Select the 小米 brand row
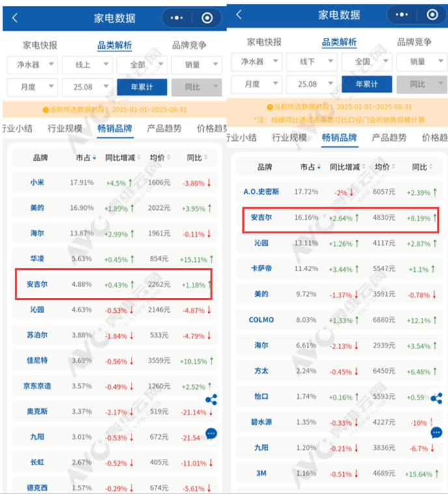 [111, 182]
